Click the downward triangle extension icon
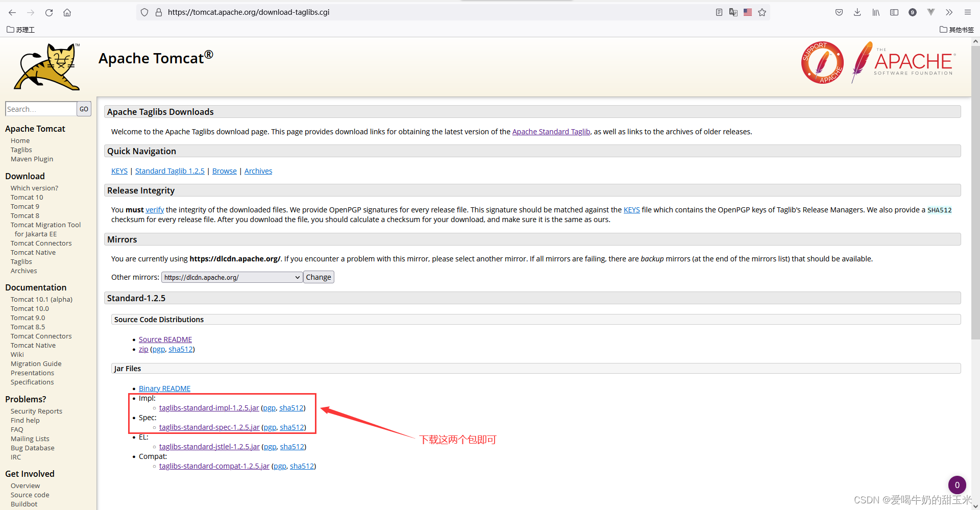 coord(931,12)
